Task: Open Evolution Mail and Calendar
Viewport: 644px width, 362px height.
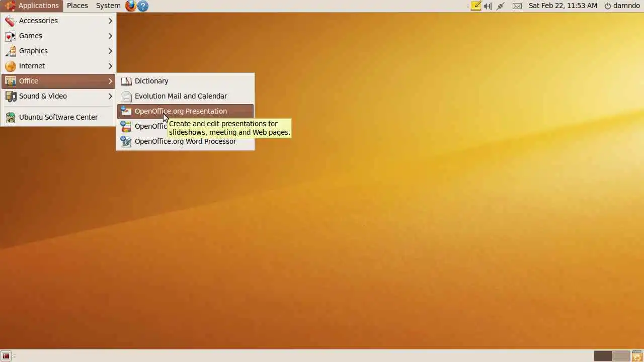Action: [185, 96]
